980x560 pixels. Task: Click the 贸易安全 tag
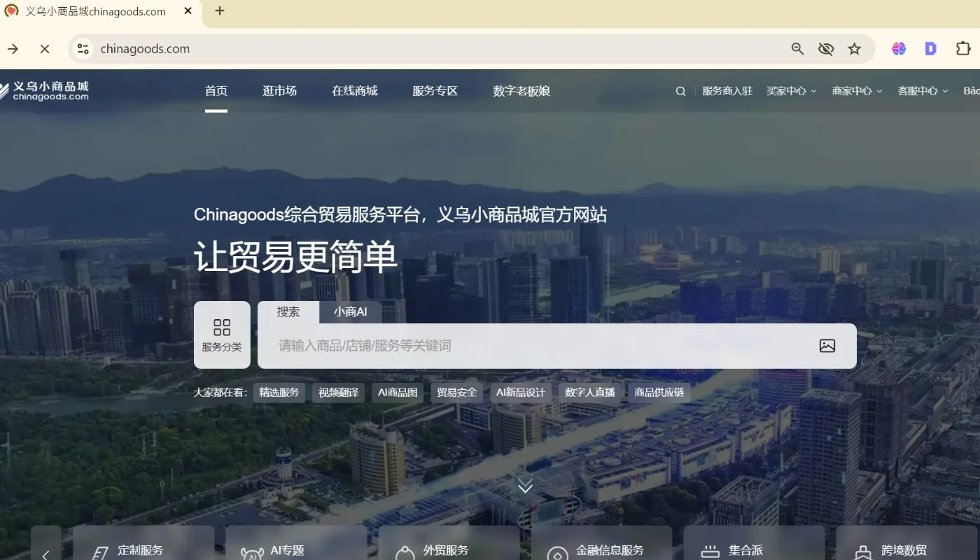(457, 393)
